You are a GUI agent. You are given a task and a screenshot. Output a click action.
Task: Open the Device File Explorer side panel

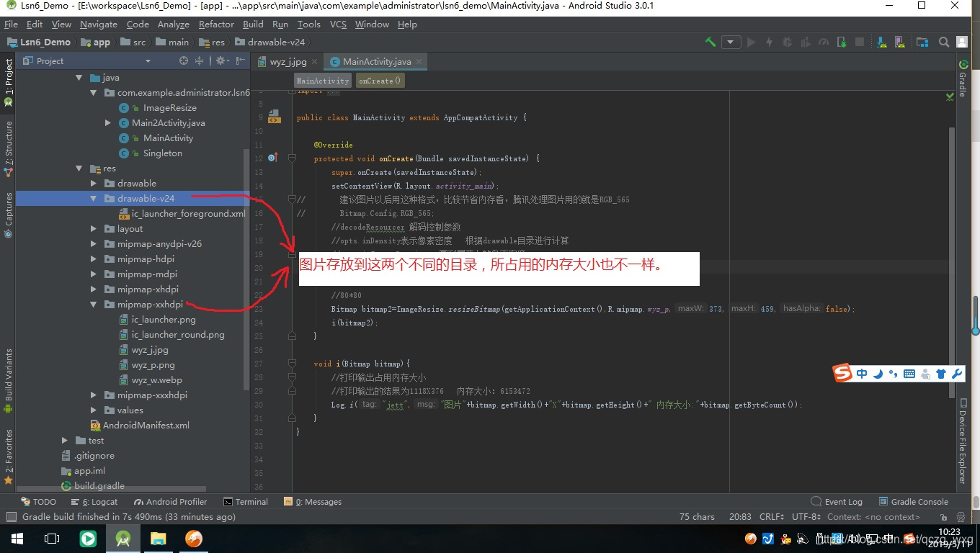pos(962,442)
